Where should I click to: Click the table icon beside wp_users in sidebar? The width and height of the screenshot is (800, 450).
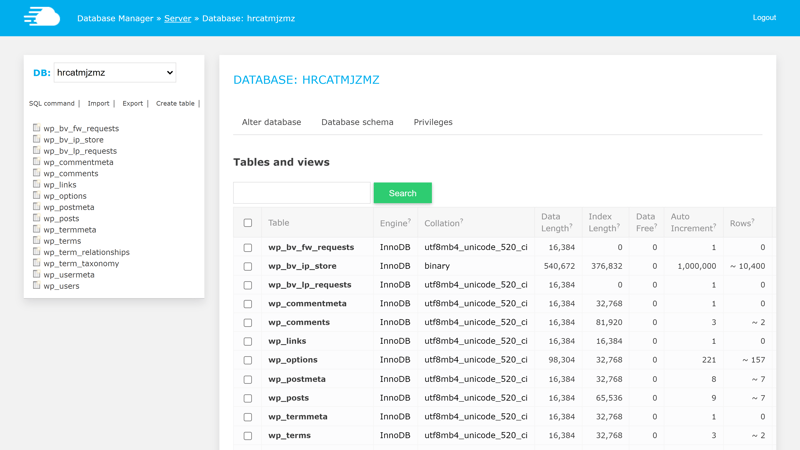36,286
